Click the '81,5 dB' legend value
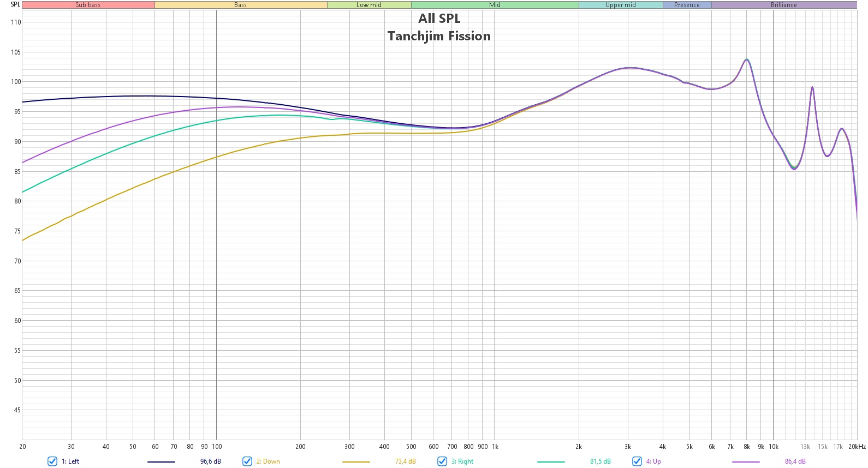 (x=601, y=461)
